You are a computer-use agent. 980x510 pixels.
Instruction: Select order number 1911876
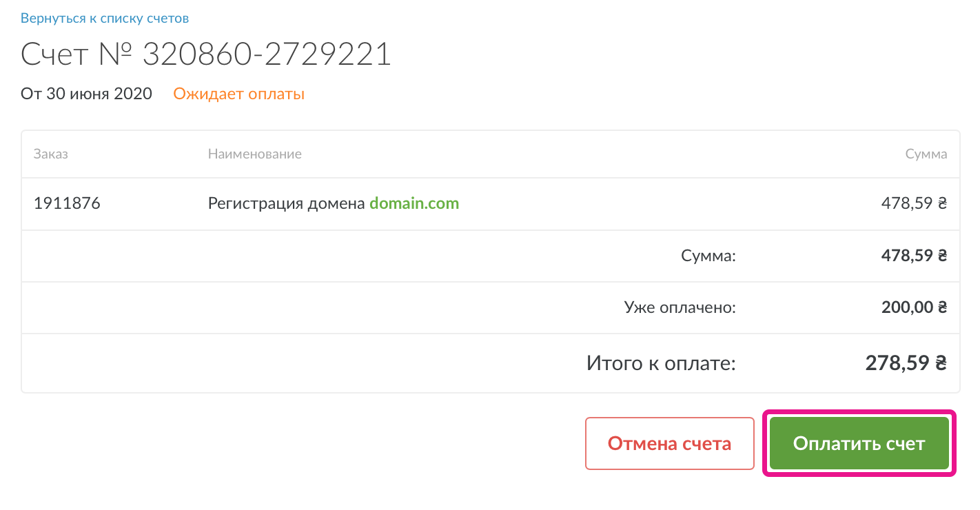[67, 203]
